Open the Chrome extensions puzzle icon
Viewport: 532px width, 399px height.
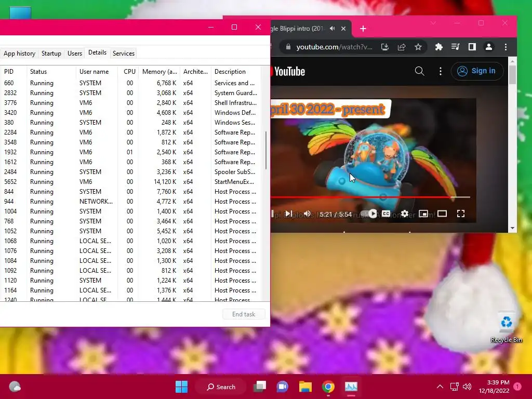coord(438,47)
